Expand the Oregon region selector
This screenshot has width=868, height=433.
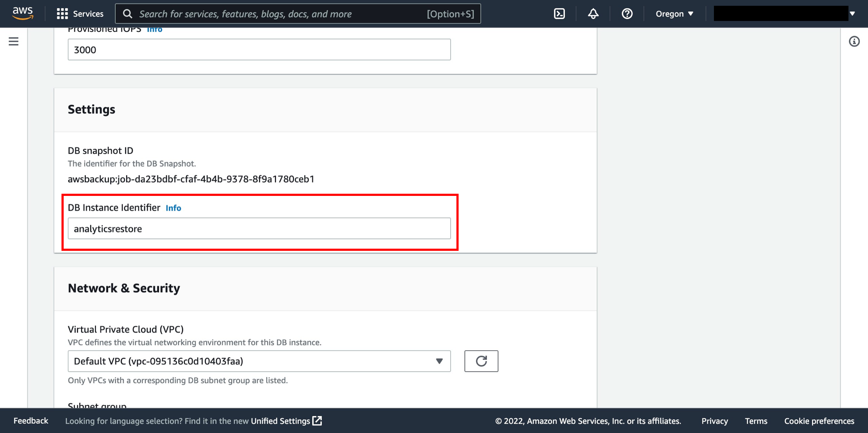675,14
